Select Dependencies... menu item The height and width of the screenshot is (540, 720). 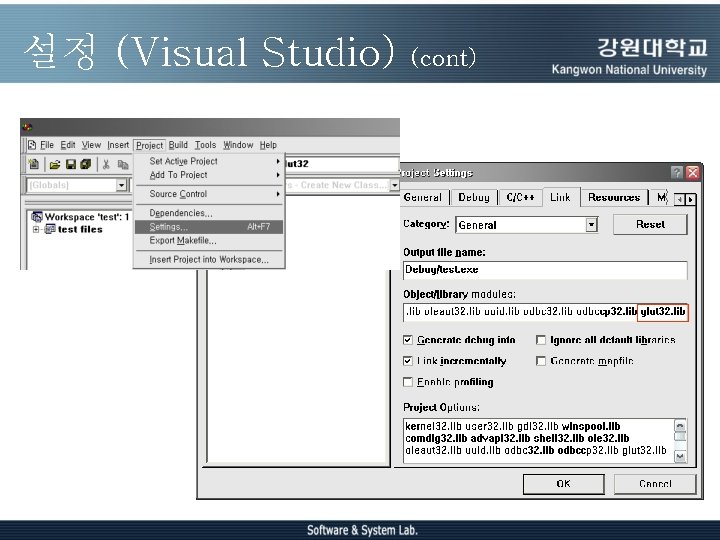209,213
